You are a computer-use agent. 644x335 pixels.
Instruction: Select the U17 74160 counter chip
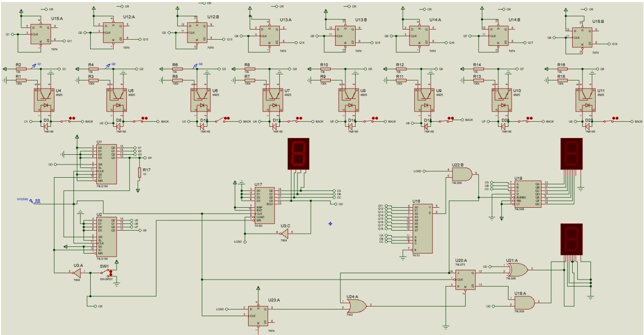[x=264, y=204]
